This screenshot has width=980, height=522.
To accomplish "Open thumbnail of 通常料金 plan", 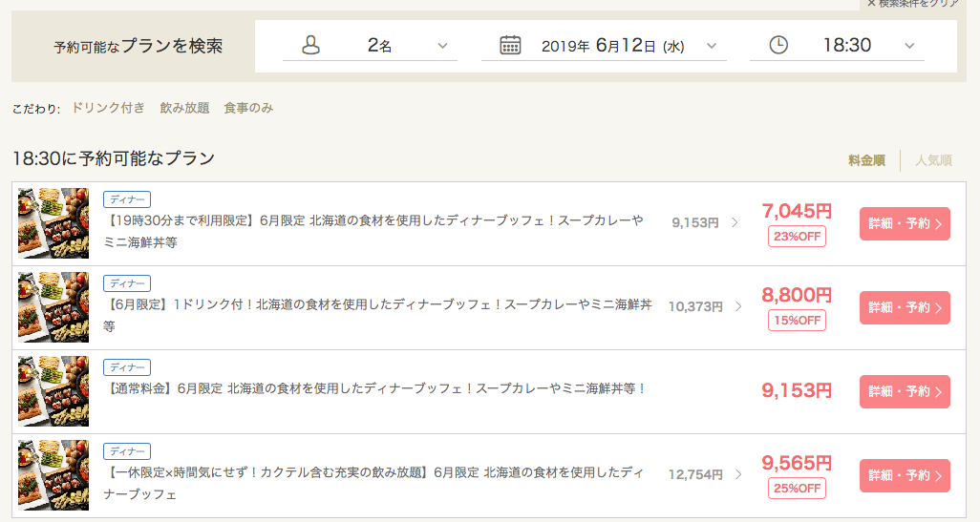I will 53,391.
